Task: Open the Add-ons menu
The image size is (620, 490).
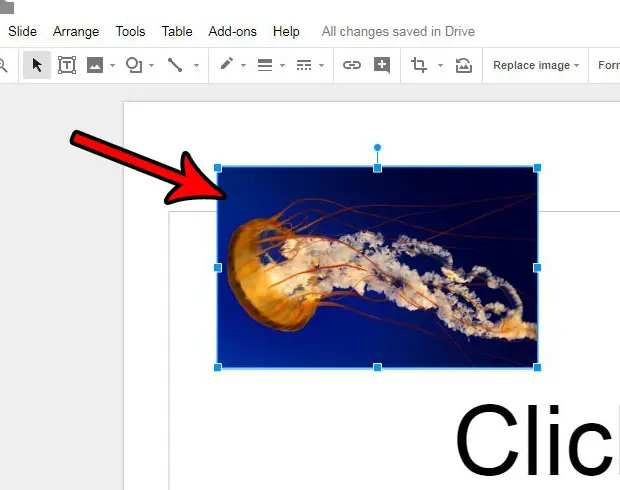Action: pyautogui.click(x=232, y=31)
